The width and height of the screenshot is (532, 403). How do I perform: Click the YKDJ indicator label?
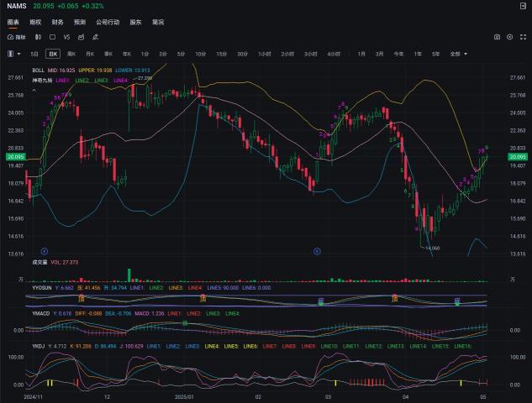pos(39,347)
